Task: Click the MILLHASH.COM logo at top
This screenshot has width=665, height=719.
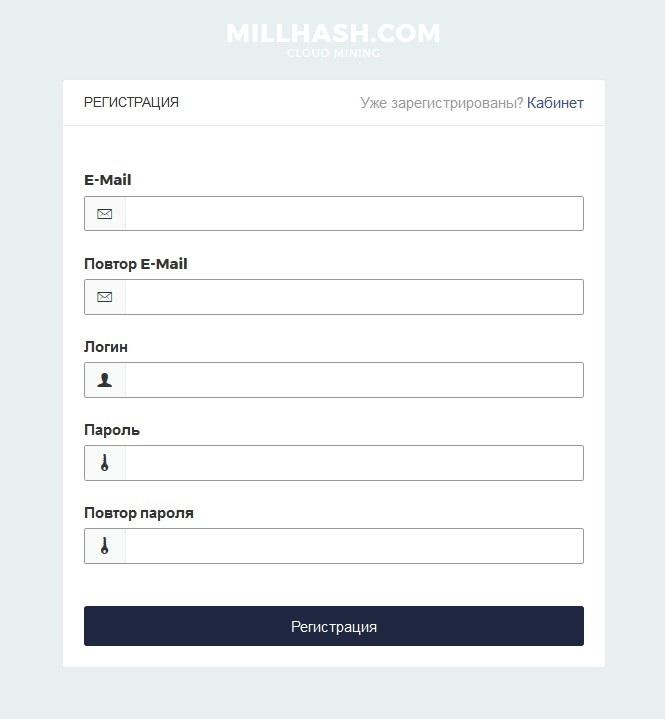Action: click(333, 33)
